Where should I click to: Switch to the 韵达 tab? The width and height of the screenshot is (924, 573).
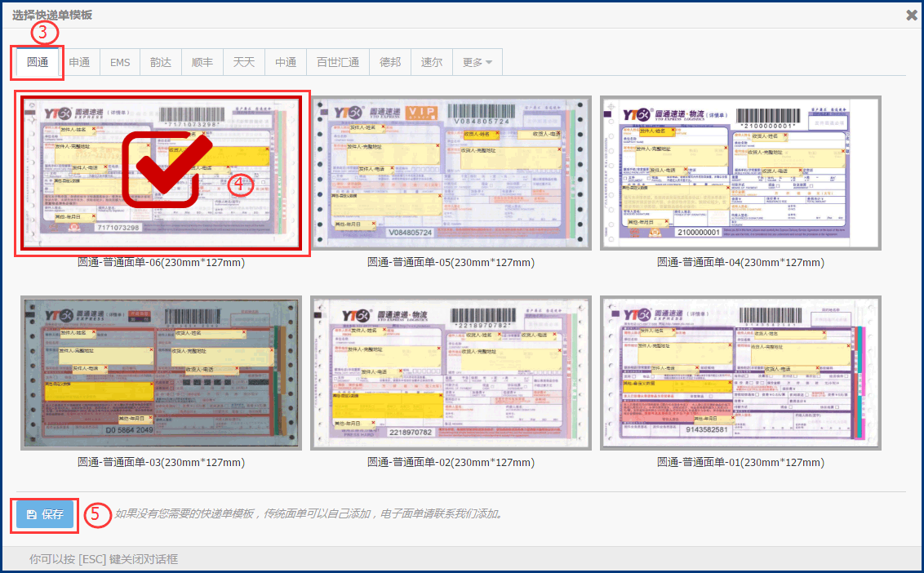point(161,62)
